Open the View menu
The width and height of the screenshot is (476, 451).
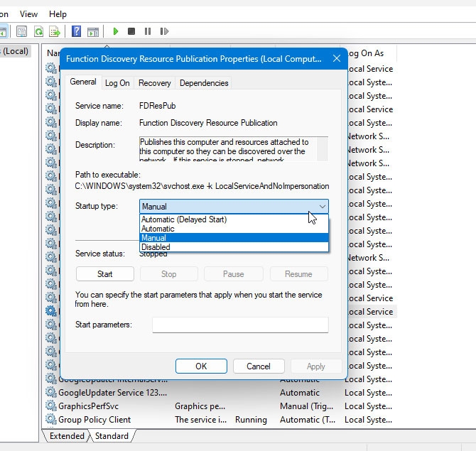(x=28, y=14)
